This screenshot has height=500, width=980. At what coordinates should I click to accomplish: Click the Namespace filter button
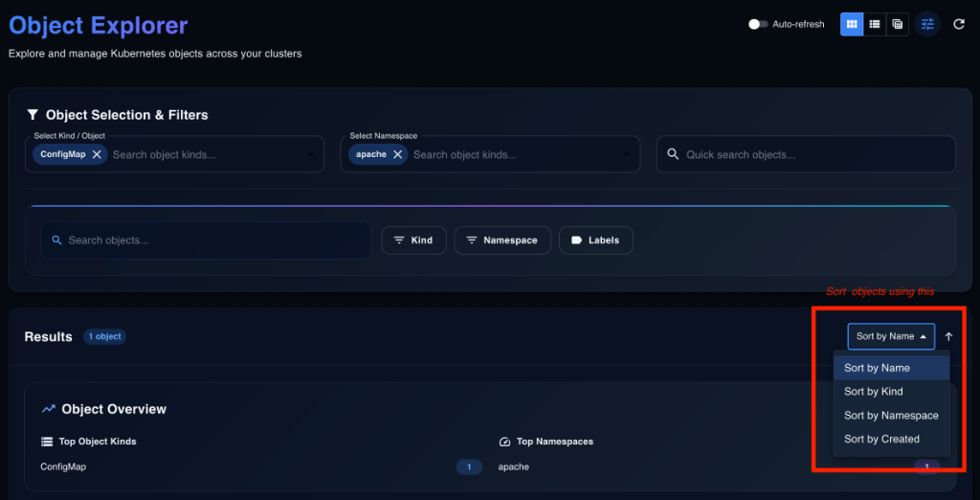501,240
